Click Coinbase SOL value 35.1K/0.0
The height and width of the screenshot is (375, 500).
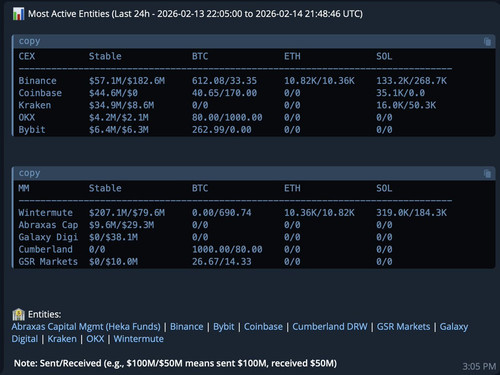(401, 93)
